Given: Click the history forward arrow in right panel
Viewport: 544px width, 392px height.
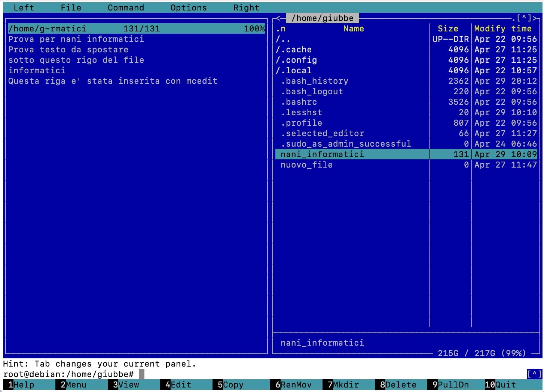Looking at the screenshot, I should point(535,18).
